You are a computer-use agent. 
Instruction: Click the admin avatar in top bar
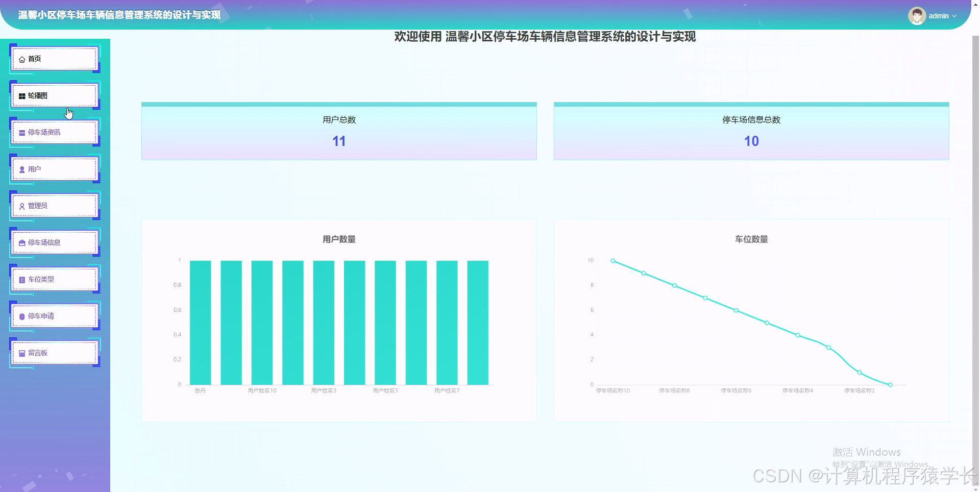coord(917,15)
